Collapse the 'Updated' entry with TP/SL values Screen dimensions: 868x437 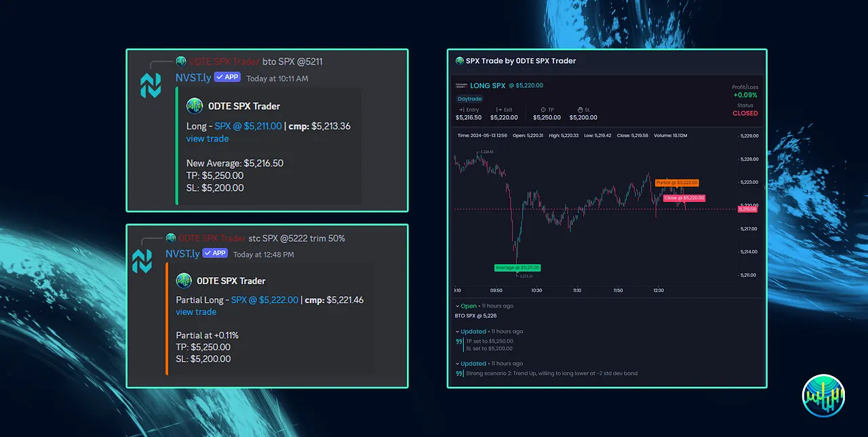click(x=458, y=332)
